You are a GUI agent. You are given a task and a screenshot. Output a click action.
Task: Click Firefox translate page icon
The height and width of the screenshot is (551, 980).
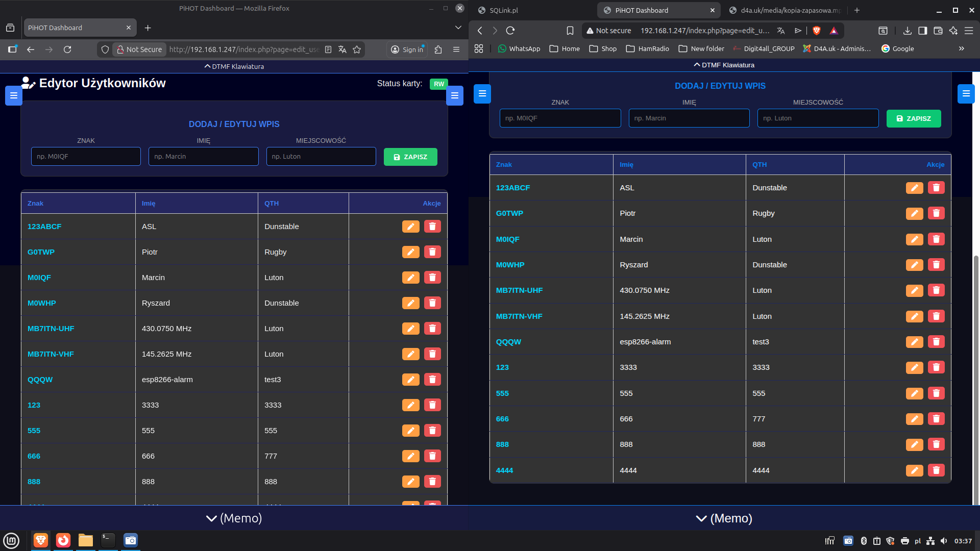(342, 49)
